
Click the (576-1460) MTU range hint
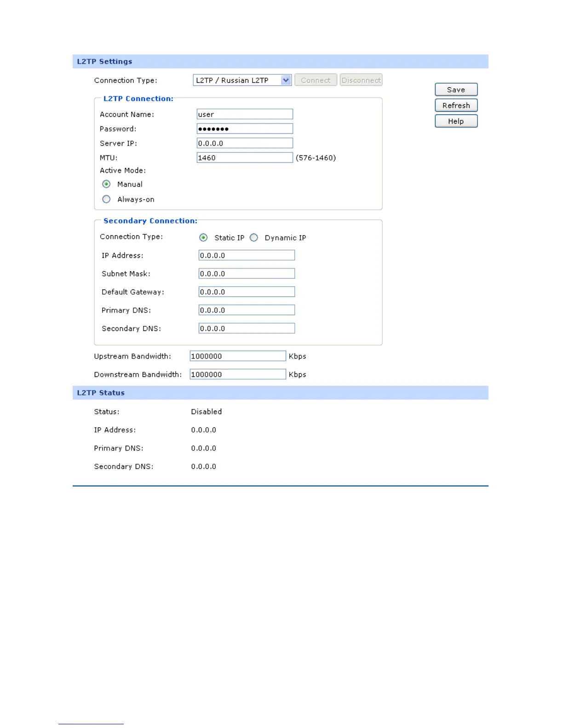[x=316, y=158]
